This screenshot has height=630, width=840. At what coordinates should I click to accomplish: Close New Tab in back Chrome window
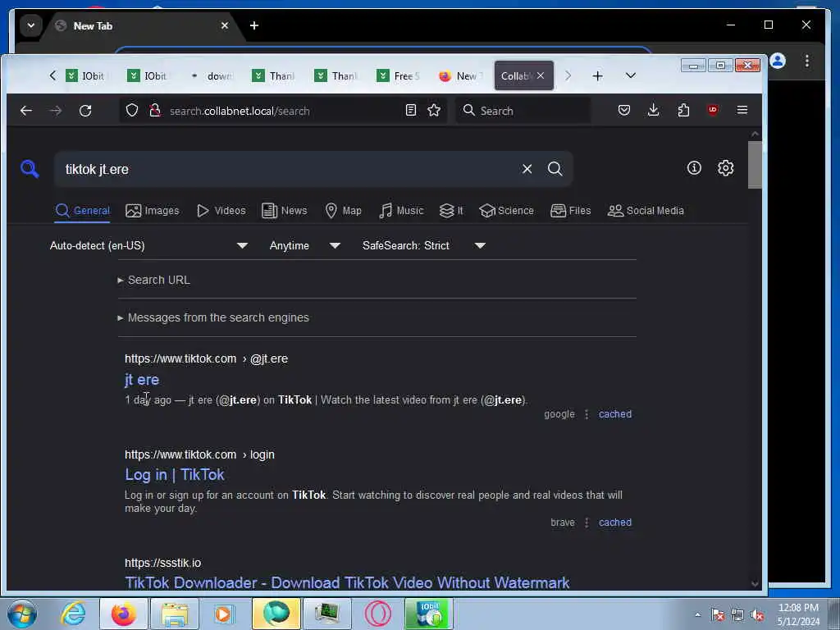point(225,25)
